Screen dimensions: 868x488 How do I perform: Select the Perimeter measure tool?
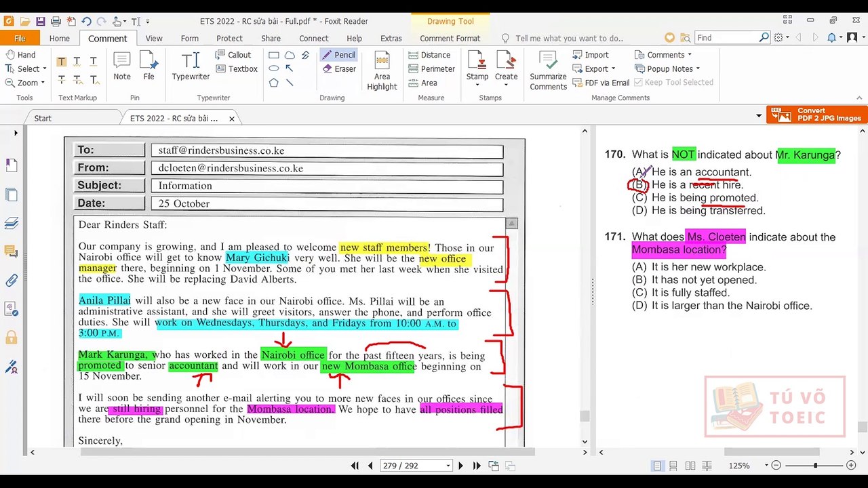tap(431, 69)
